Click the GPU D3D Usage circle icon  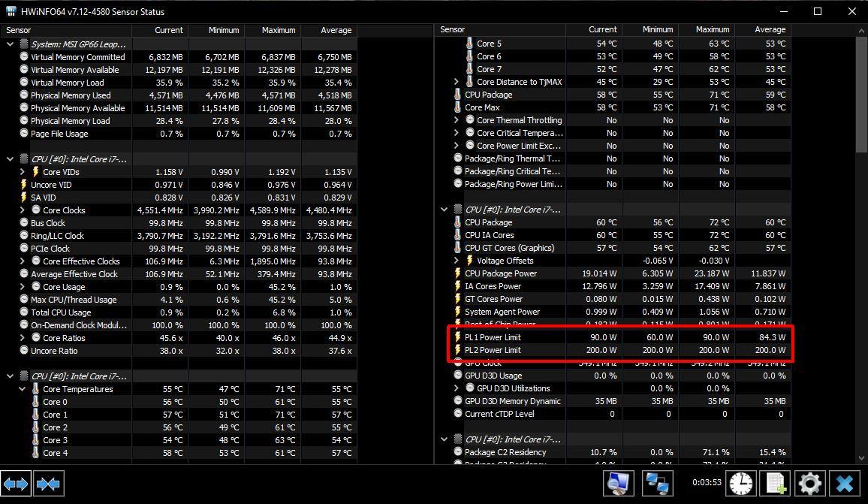458,375
